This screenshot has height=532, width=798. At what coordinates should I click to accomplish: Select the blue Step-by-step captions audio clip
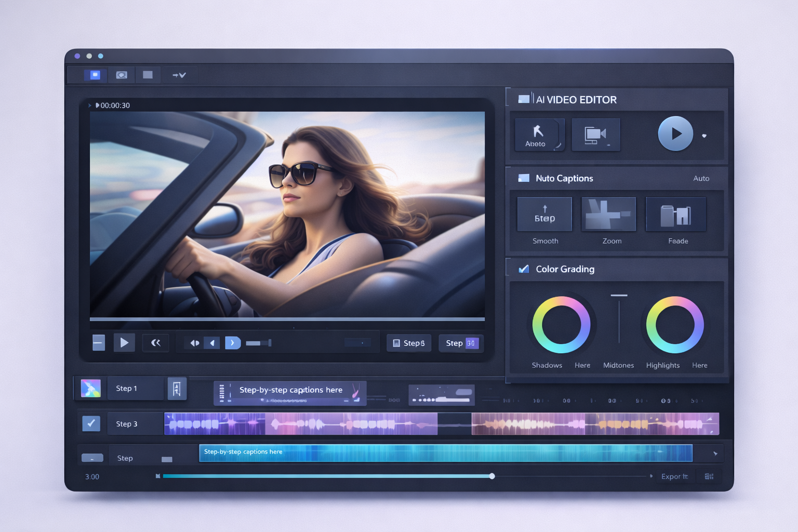(x=446, y=453)
